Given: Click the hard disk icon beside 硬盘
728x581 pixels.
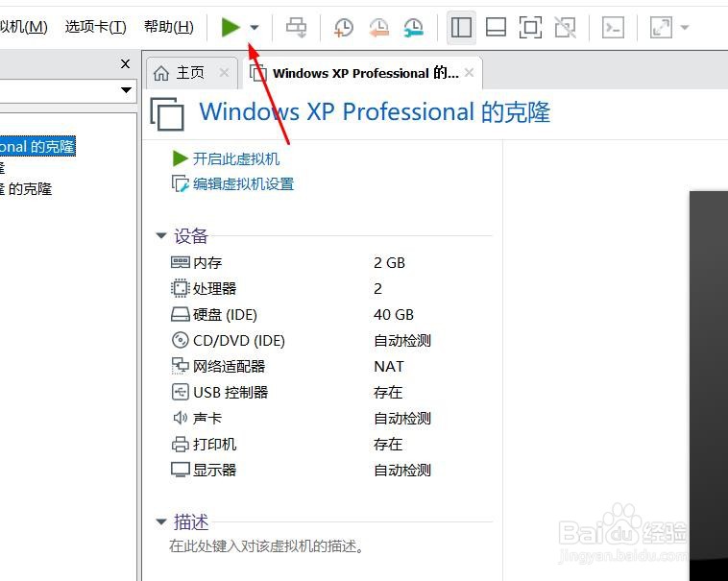Looking at the screenshot, I should click(181, 314).
